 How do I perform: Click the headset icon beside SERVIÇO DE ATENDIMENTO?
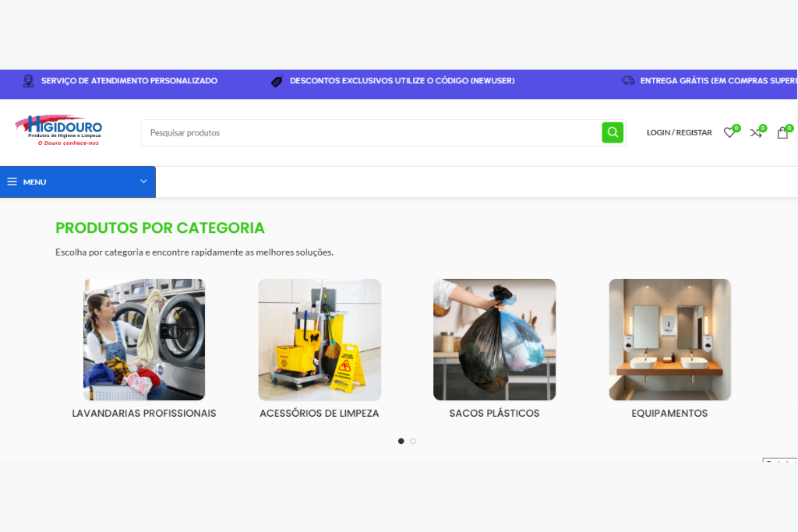coord(28,81)
